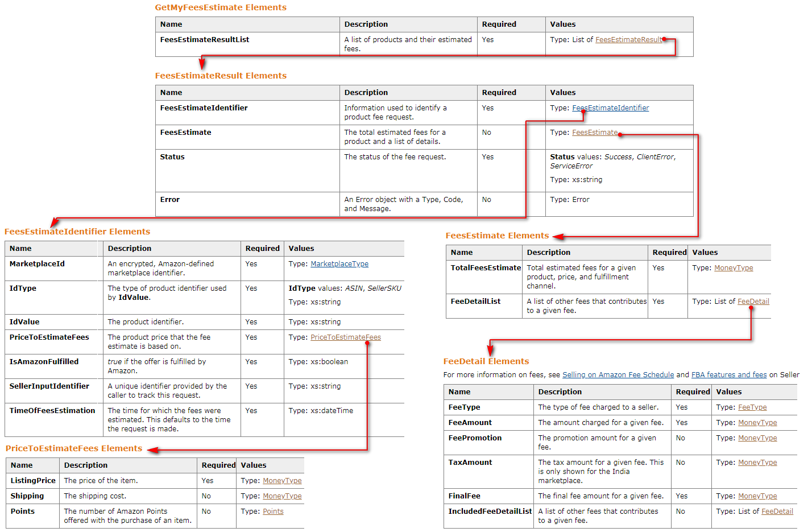Click the FeeDetail Elements heading
The width and height of the screenshot is (812, 532).
(x=486, y=361)
